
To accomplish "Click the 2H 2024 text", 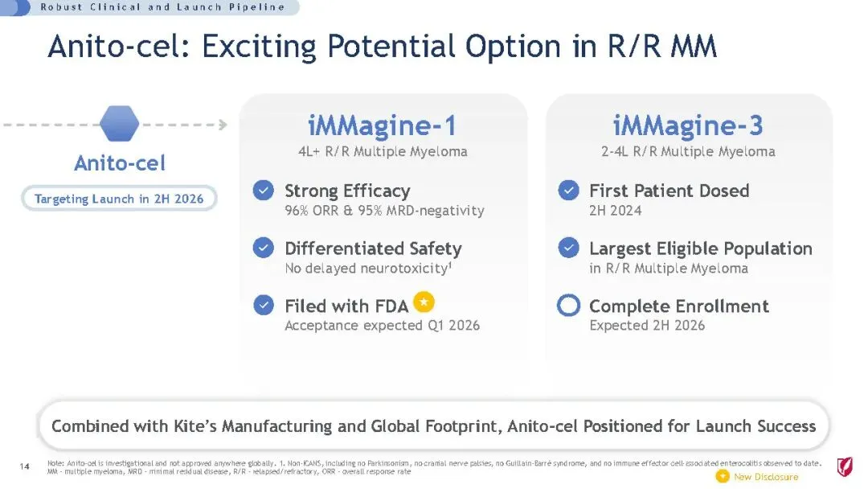I will [x=616, y=211].
